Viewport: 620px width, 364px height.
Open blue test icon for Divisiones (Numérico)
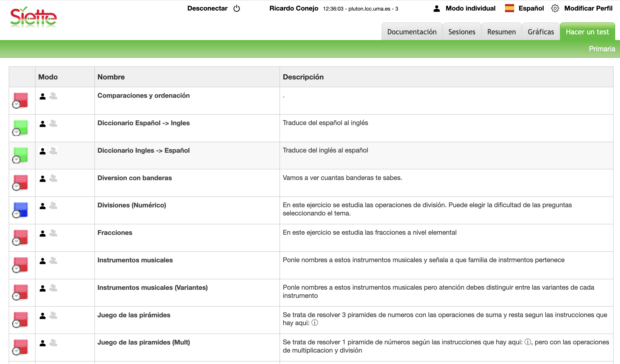20,210
